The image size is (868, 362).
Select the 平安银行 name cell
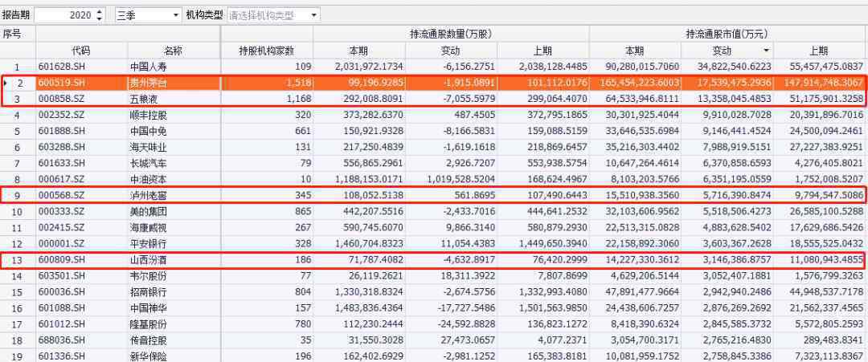tap(174, 244)
